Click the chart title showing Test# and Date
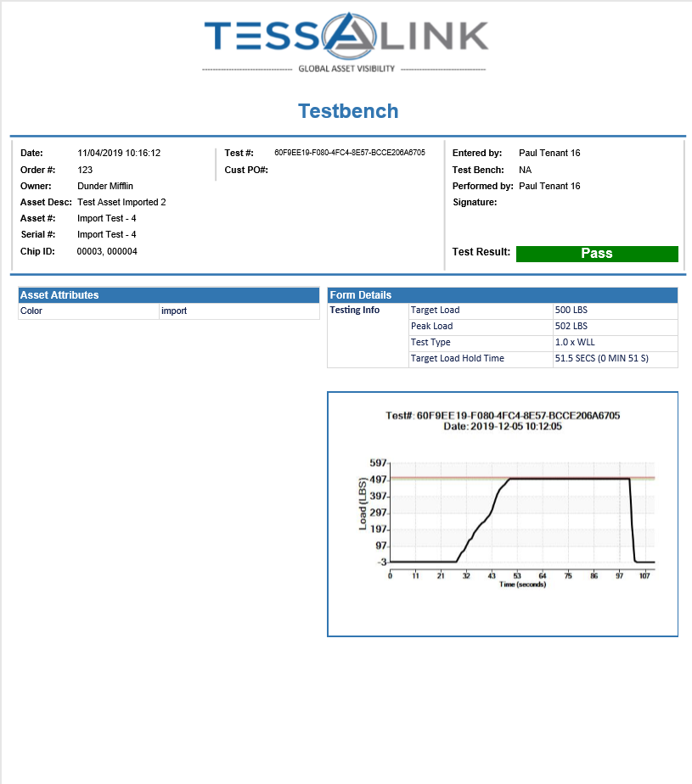The height and width of the screenshot is (784, 692). (x=503, y=421)
